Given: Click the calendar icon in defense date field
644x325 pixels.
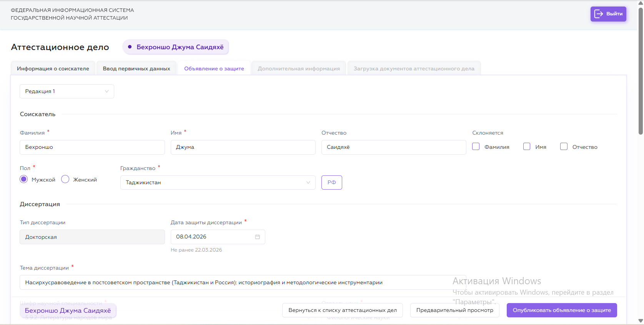Looking at the screenshot, I should click(257, 237).
